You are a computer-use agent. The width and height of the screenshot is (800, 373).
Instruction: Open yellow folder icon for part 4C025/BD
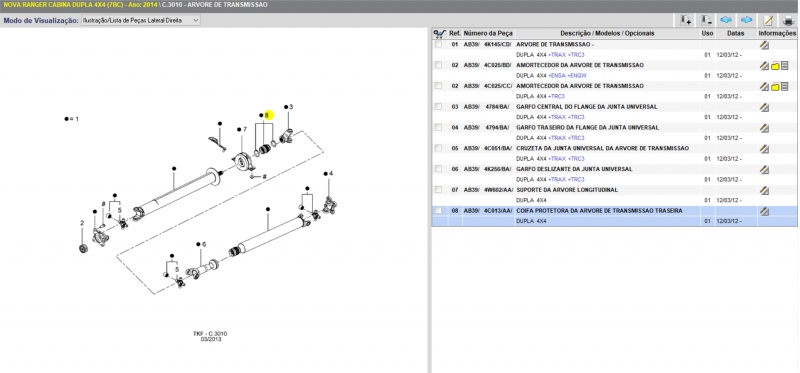click(775, 66)
